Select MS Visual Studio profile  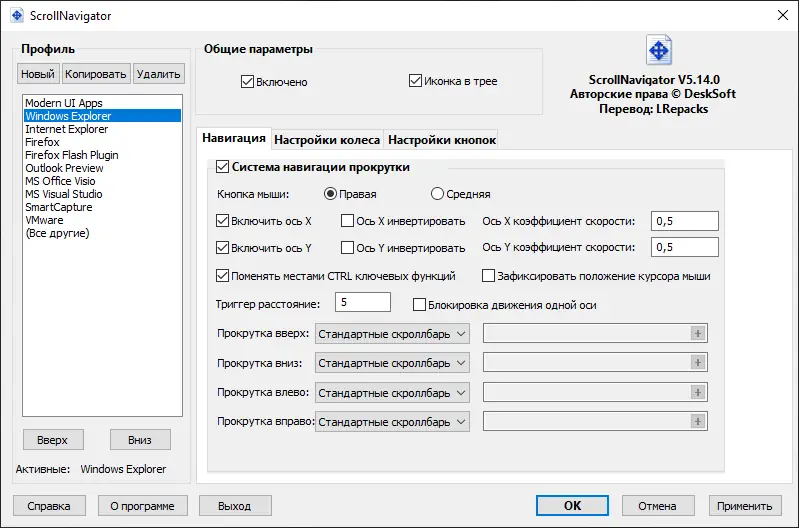pyautogui.click(x=102, y=194)
